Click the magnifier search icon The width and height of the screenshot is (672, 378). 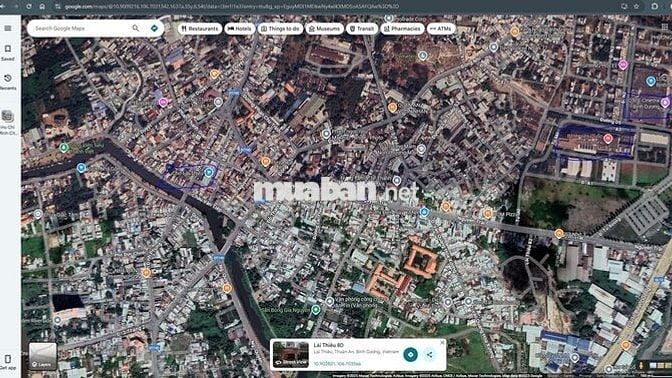tap(135, 28)
